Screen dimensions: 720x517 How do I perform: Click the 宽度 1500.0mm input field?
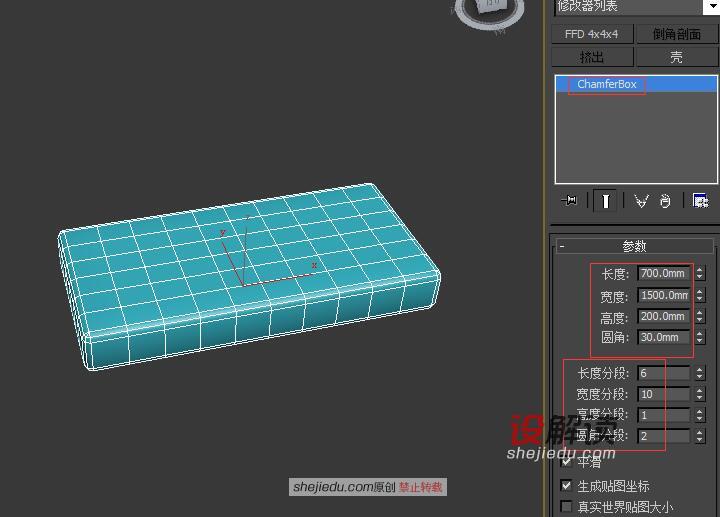664,295
